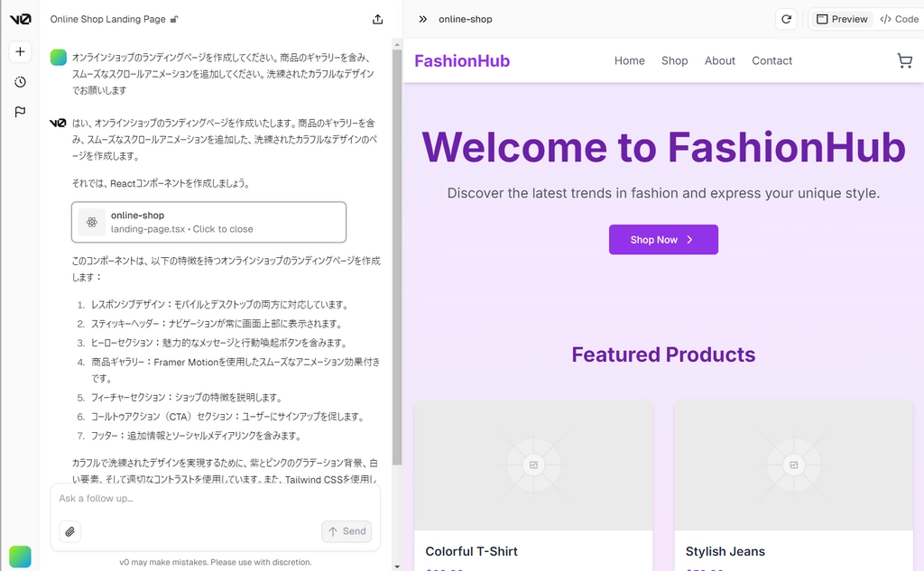Click the sentence mentioning Reactコンポーネント

(162, 183)
